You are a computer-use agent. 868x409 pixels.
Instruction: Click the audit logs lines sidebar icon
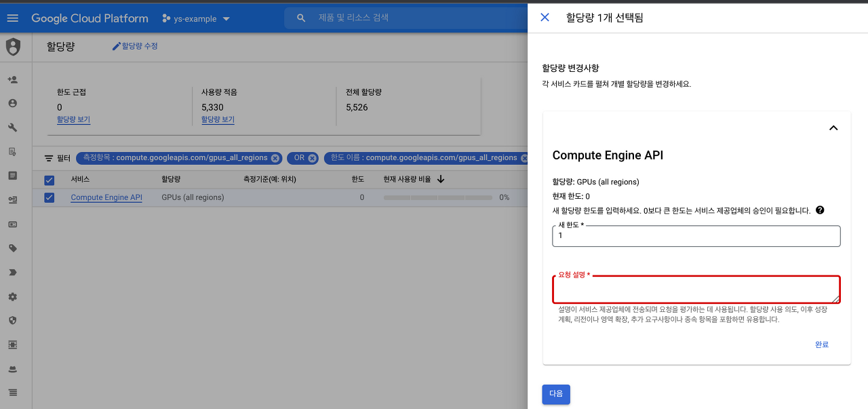(12, 393)
